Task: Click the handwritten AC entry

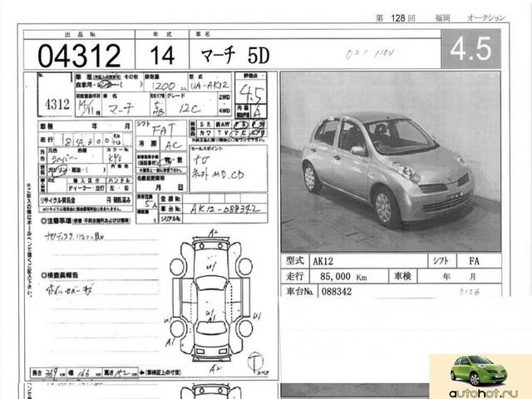Action: (x=173, y=145)
